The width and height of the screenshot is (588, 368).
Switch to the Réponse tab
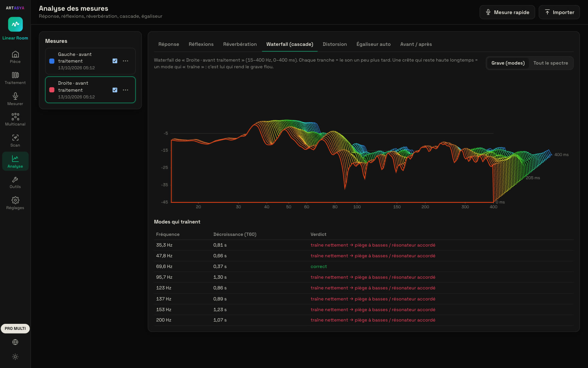tap(169, 44)
